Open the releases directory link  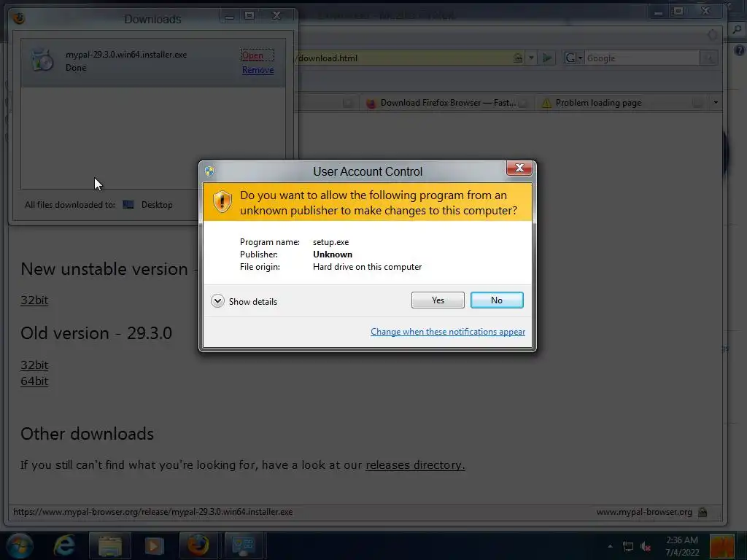tap(415, 464)
